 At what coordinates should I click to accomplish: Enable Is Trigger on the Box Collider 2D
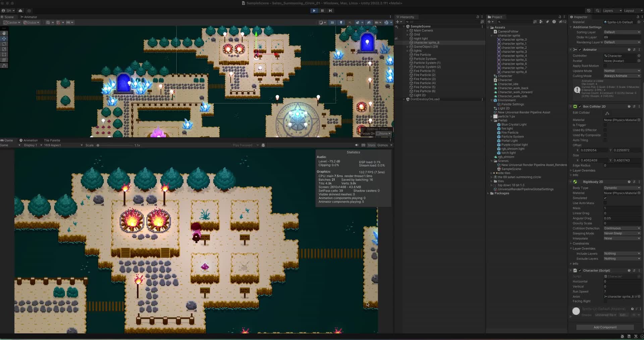(605, 125)
